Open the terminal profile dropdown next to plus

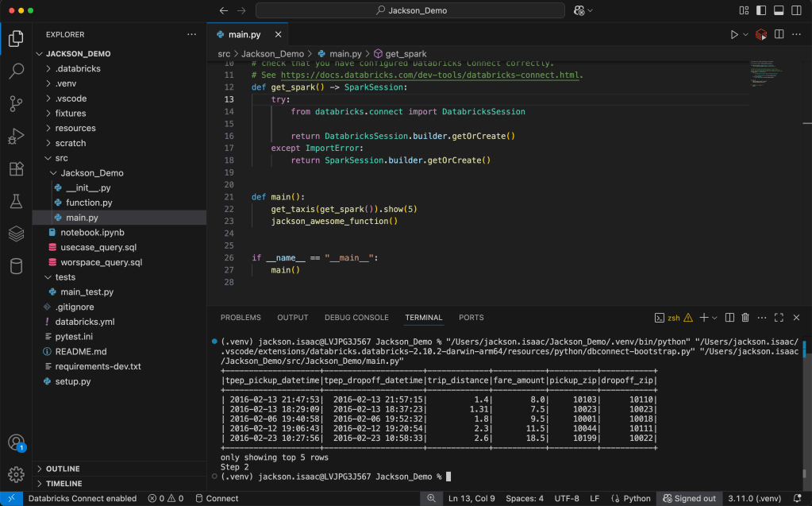(x=714, y=317)
